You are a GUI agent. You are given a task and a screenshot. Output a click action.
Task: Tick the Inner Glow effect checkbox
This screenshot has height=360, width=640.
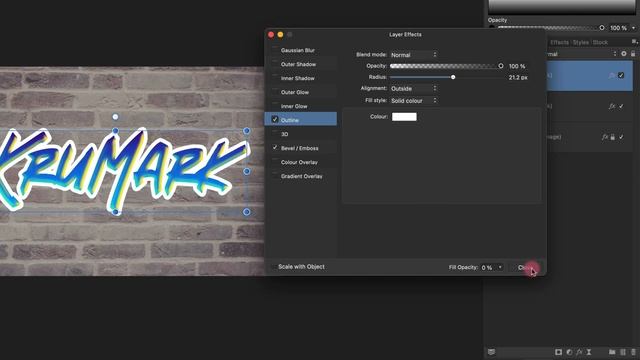click(275, 106)
